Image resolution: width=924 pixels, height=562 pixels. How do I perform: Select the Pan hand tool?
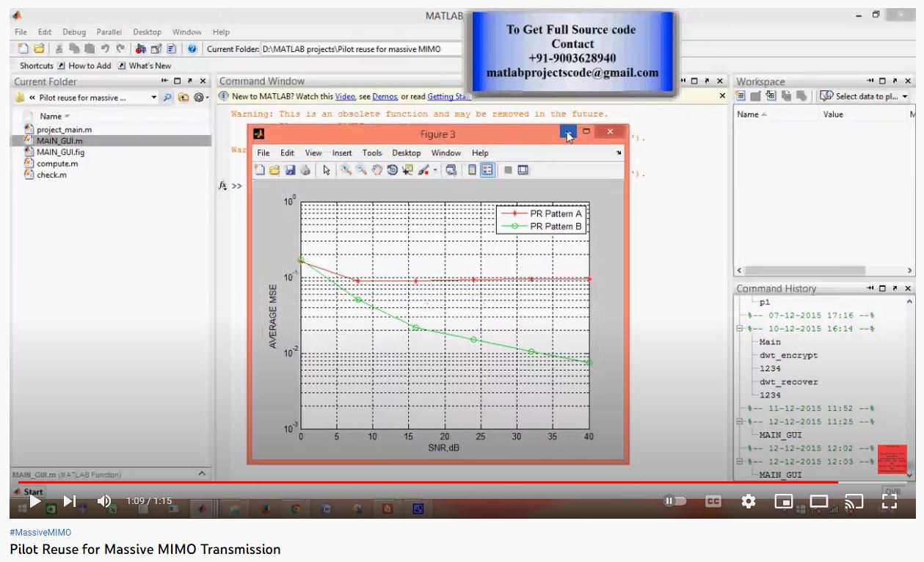[377, 170]
